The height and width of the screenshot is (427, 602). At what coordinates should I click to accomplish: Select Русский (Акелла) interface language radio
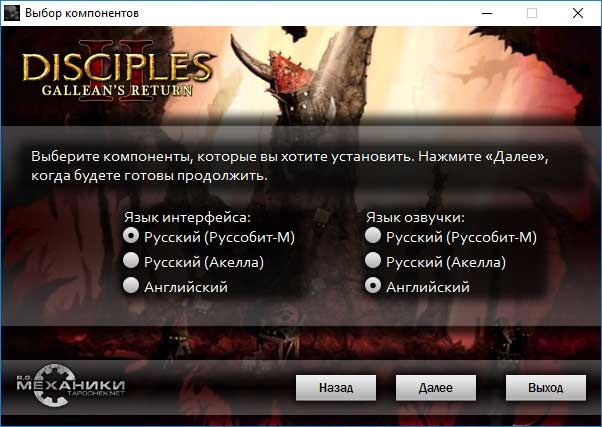131,260
